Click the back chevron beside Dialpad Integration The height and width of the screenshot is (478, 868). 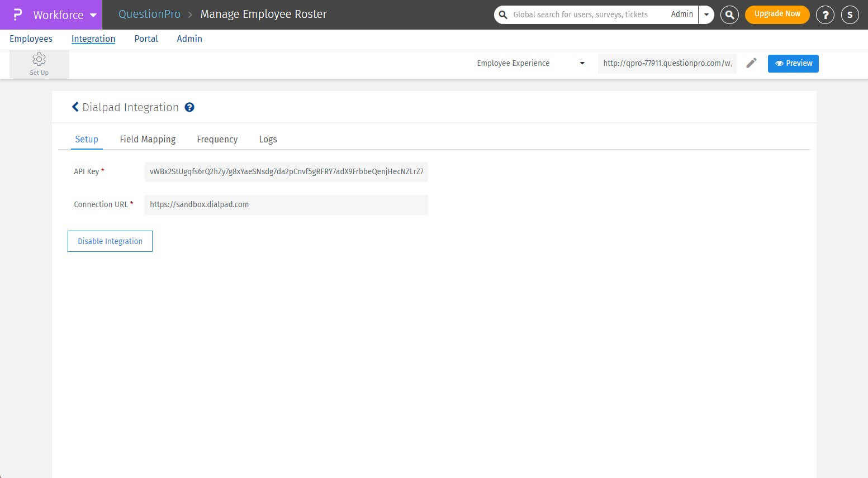[75, 107]
